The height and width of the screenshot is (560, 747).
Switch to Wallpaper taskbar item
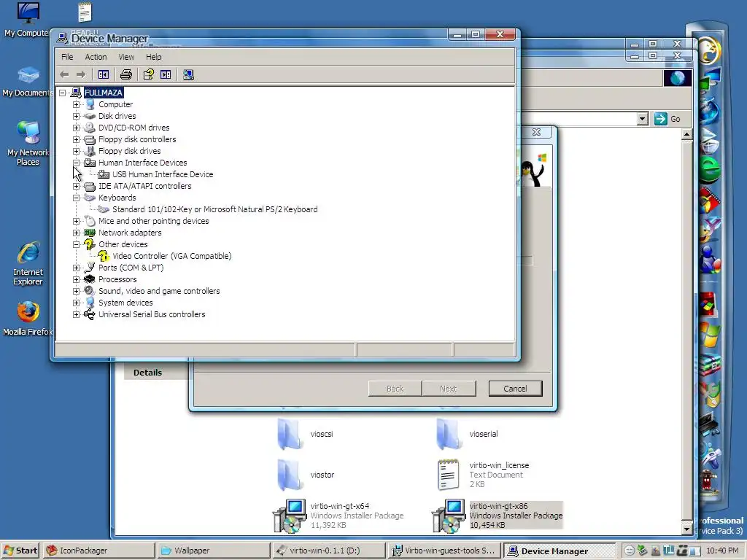[213, 551]
